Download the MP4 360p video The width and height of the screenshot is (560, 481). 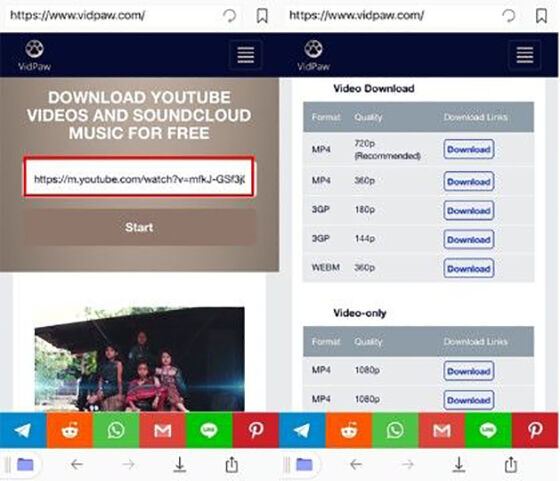coord(469,181)
